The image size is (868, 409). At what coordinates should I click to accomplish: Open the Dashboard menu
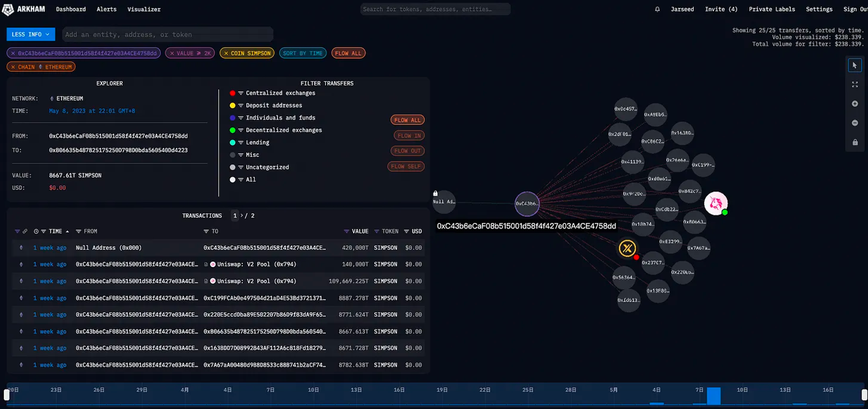pos(71,10)
